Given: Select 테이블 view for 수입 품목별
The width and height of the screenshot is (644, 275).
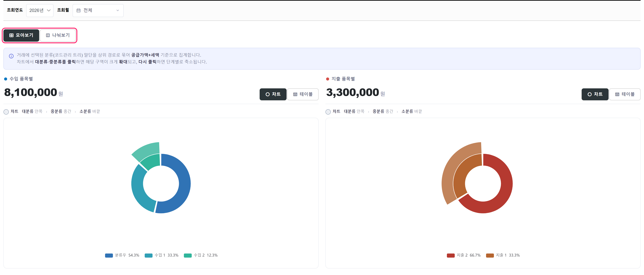Looking at the screenshot, I should coord(303,94).
